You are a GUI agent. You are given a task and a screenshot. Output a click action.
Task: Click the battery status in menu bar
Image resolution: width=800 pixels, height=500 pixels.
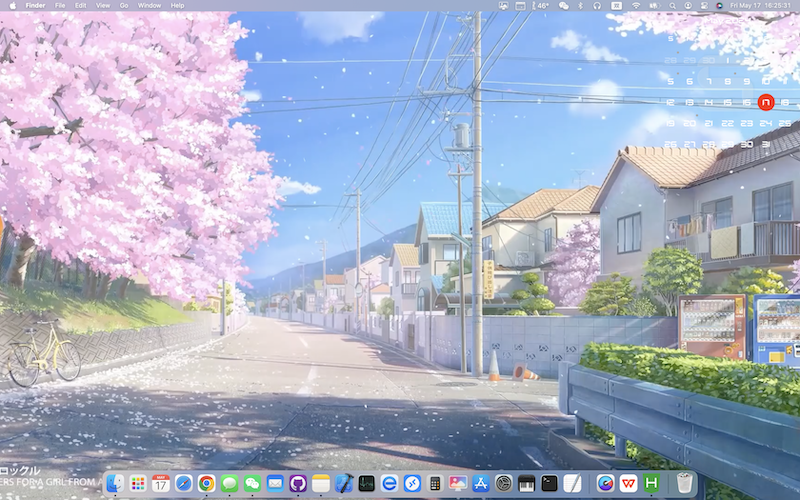[x=655, y=6]
